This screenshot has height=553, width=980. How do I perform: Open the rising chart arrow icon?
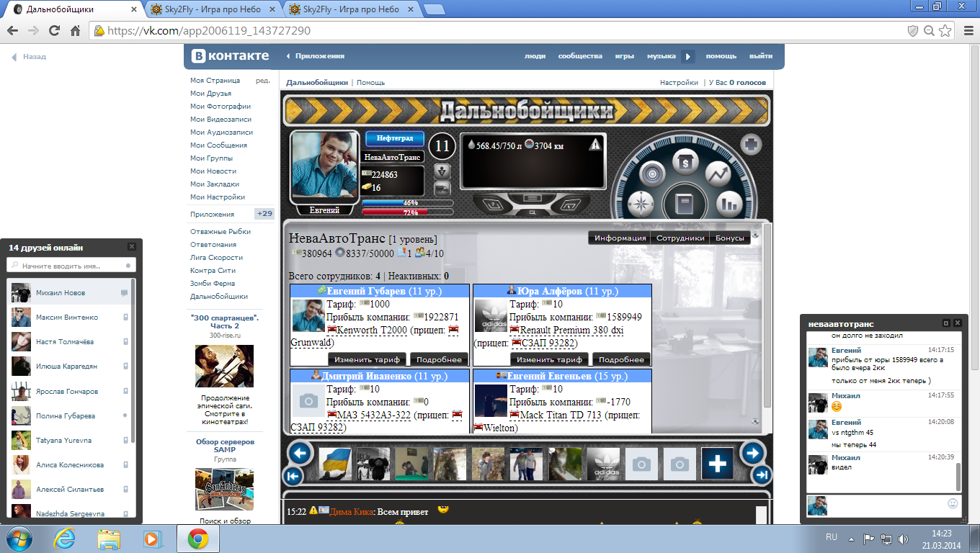718,173
